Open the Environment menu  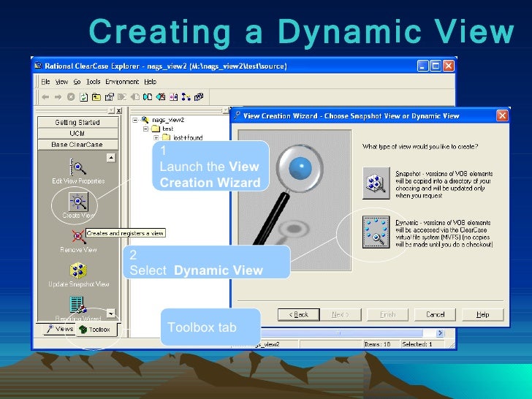(x=122, y=82)
